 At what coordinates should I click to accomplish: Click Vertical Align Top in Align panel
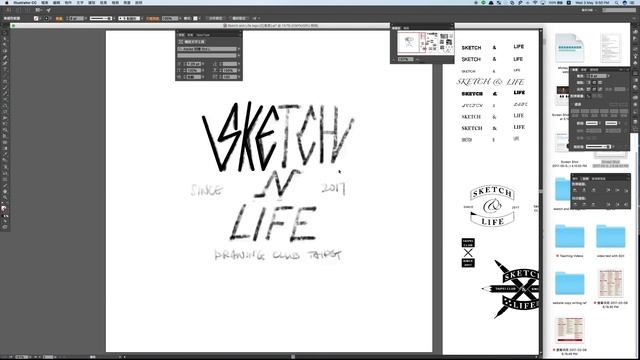[608, 190]
